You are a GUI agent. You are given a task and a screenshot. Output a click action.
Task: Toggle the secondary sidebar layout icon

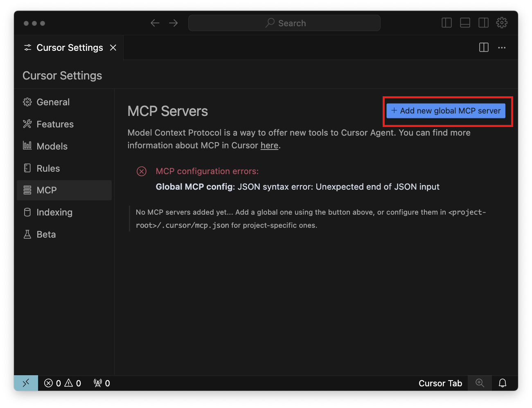(x=483, y=23)
